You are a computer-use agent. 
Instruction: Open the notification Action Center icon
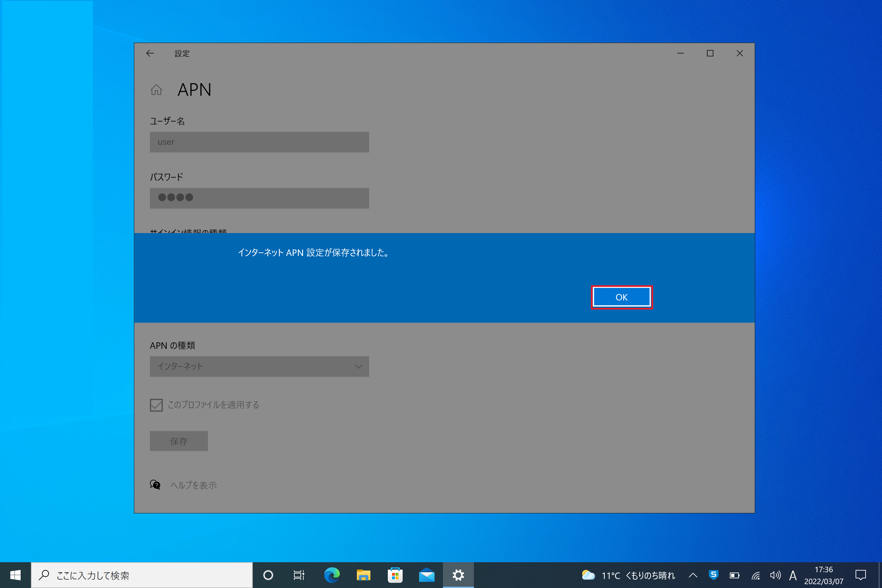pos(861,575)
